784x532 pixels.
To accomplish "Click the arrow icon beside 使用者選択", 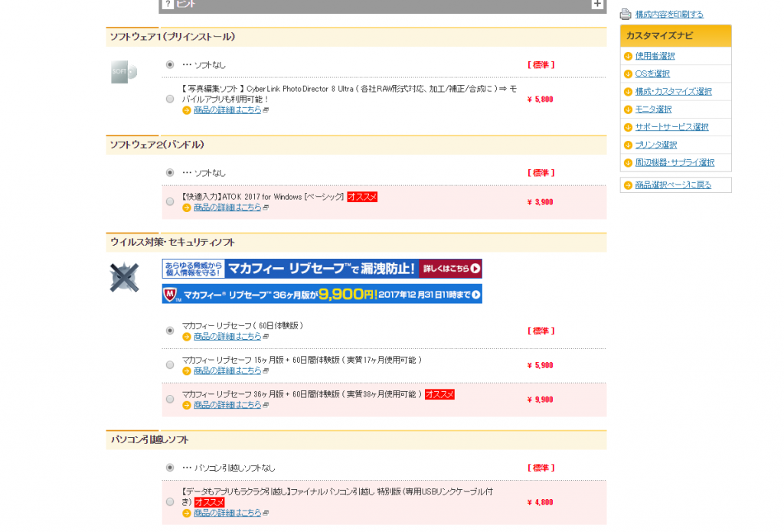I will click(x=628, y=56).
